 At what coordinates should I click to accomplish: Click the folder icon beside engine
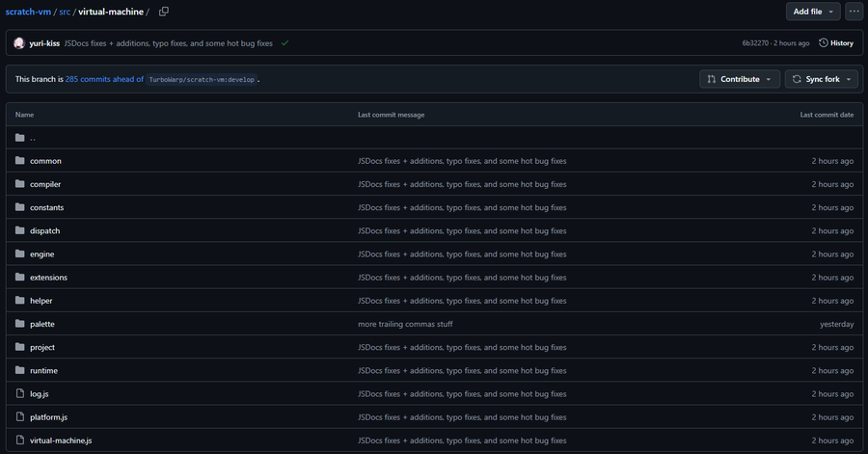[x=20, y=254]
